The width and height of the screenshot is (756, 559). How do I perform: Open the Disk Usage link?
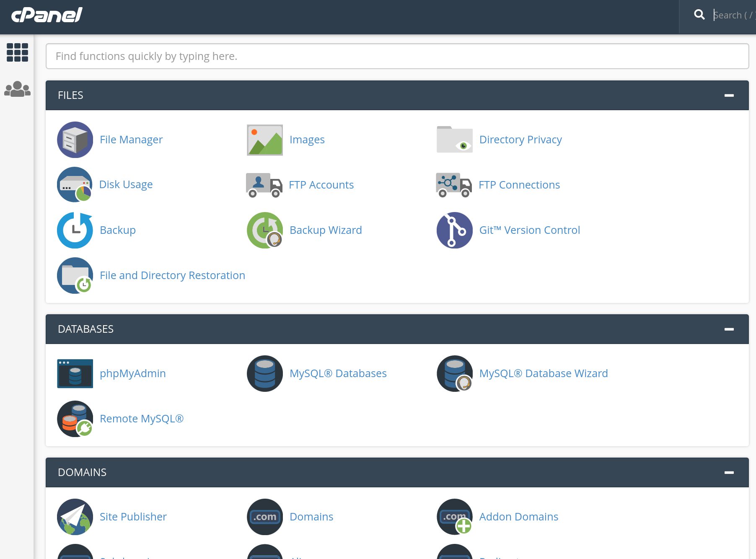pyautogui.click(x=126, y=185)
